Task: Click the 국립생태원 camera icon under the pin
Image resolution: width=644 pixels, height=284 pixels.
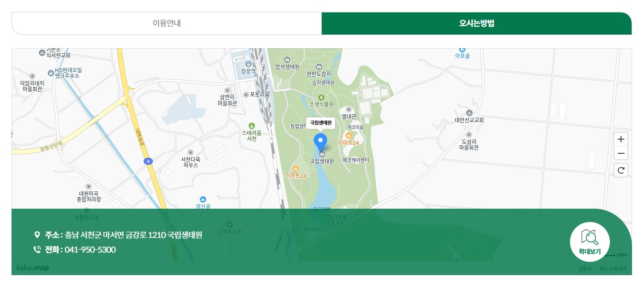Action: 322,154
